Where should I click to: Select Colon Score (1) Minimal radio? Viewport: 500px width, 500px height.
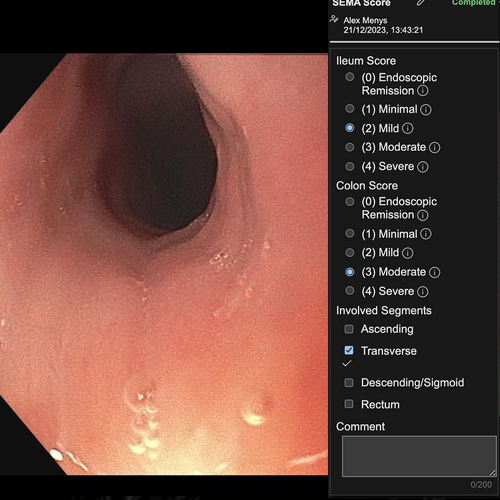pyautogui.click(x=350, y=233)
